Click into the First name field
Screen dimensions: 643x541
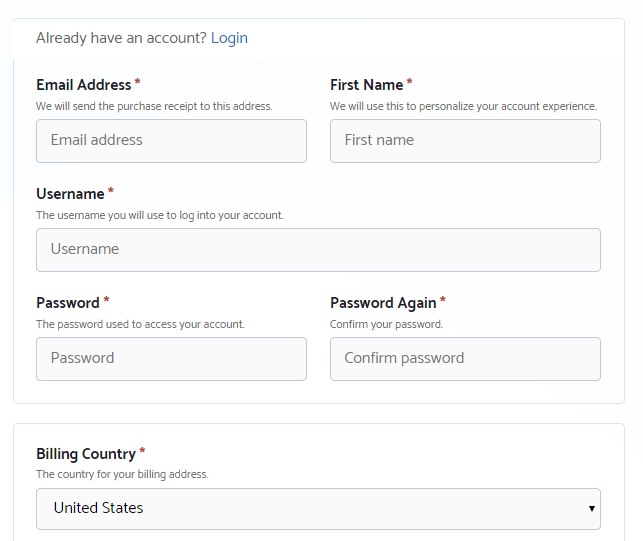(x=465, y=141)
